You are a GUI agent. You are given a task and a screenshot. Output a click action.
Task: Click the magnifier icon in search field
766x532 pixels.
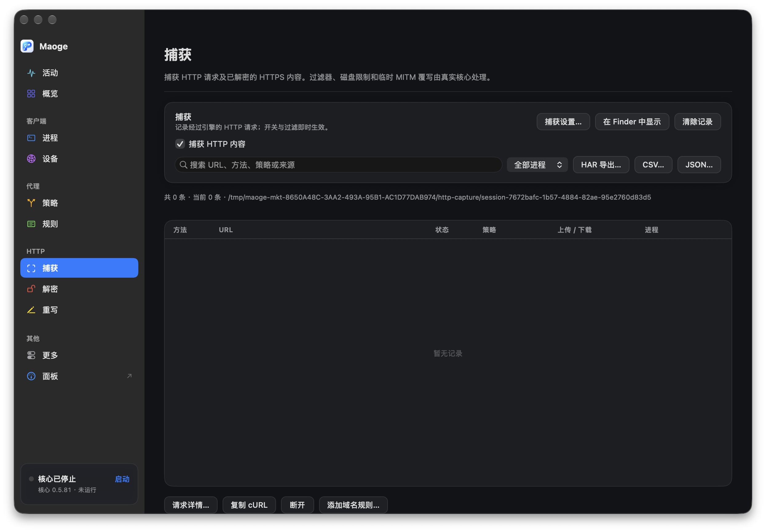click(183, 165)
